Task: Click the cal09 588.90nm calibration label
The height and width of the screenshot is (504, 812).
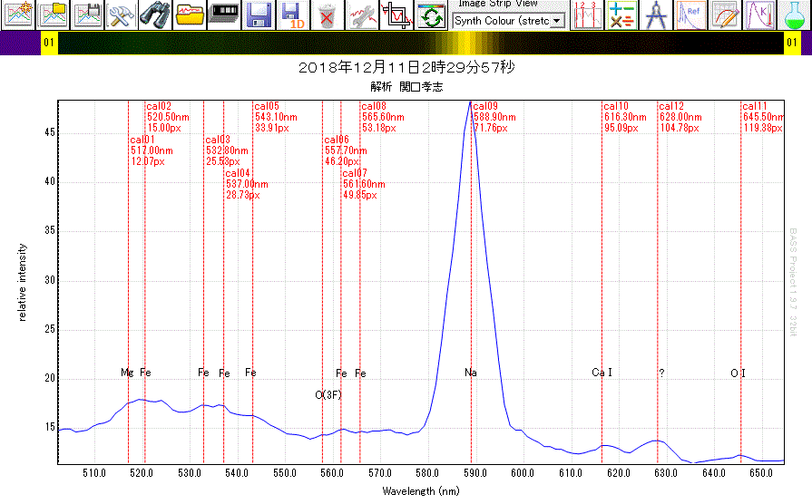Action: coord(494,117)
